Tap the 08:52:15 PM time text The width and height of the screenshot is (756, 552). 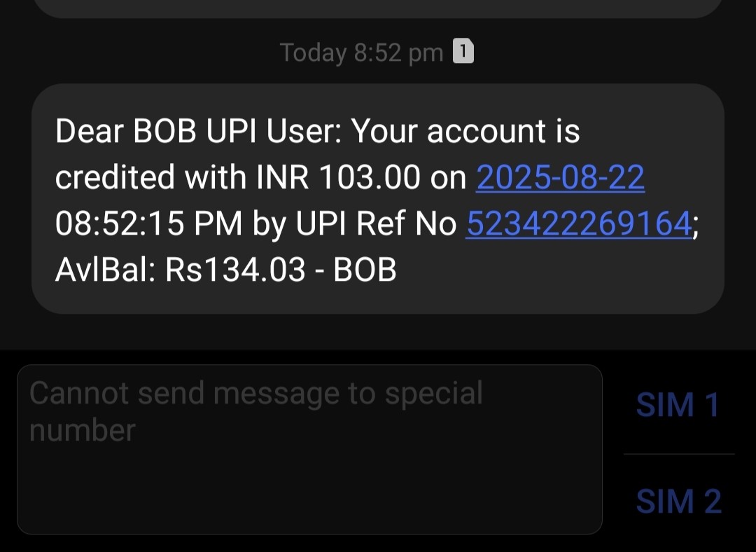pos(148,224)
